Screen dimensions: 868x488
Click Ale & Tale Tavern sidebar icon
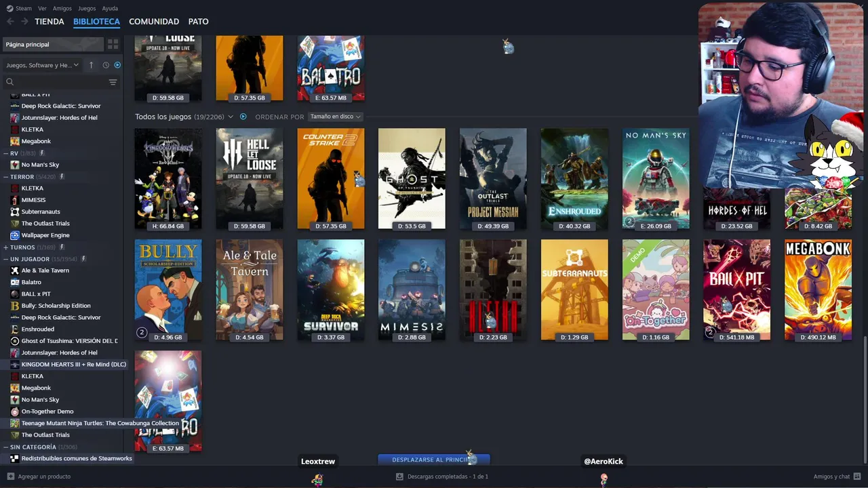coord(15,270)
